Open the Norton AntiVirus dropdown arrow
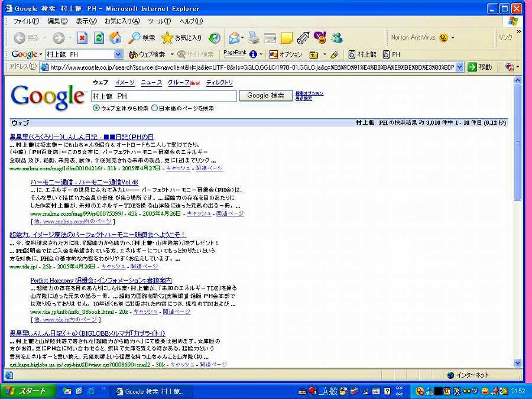Screen dimensions: 532x399 453,38
